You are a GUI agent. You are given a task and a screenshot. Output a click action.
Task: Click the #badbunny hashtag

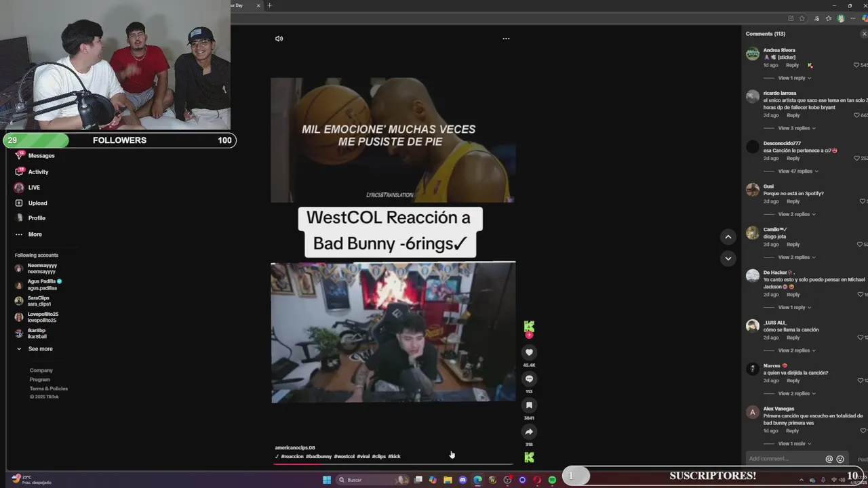[319, 457]
